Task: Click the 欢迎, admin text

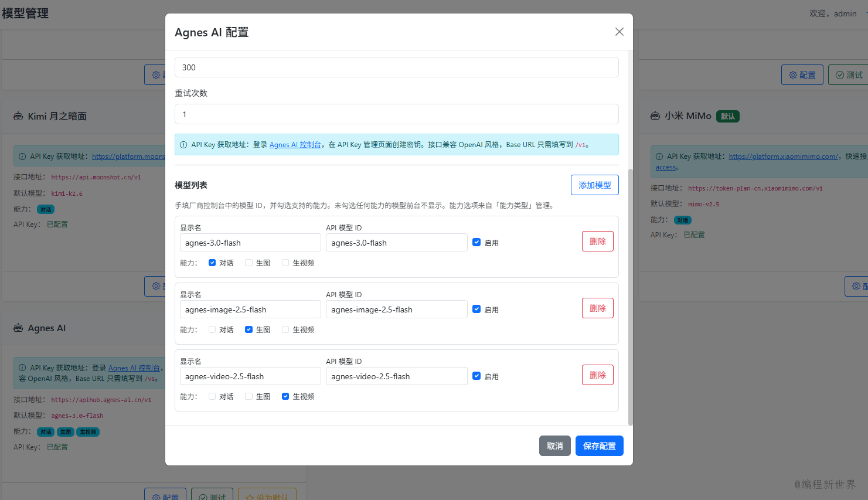Action: tap(833, 13)
